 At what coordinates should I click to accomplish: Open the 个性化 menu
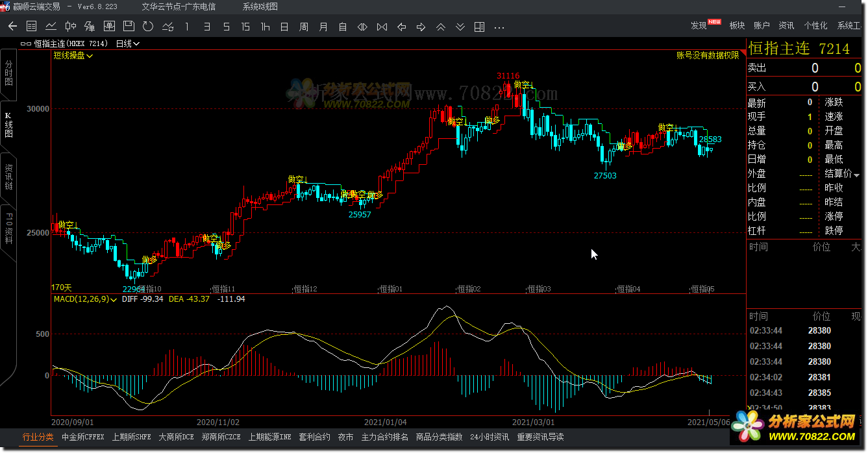coord(815,25)
